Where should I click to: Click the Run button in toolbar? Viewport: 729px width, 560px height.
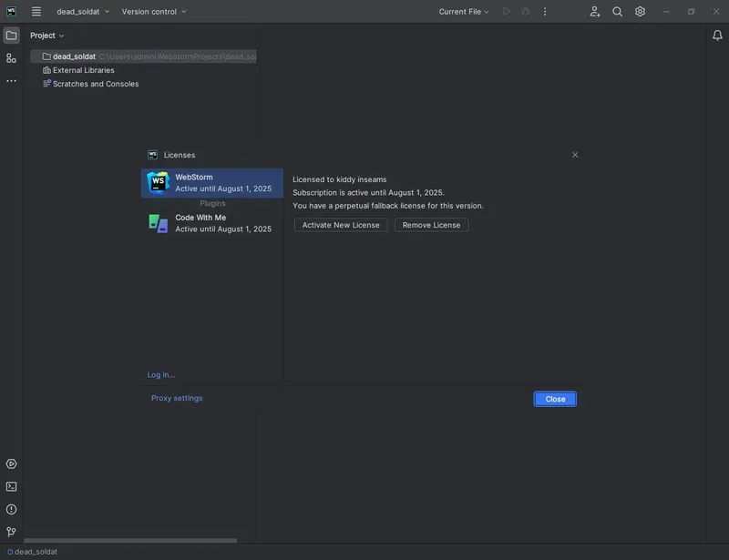tap(507, 12)
